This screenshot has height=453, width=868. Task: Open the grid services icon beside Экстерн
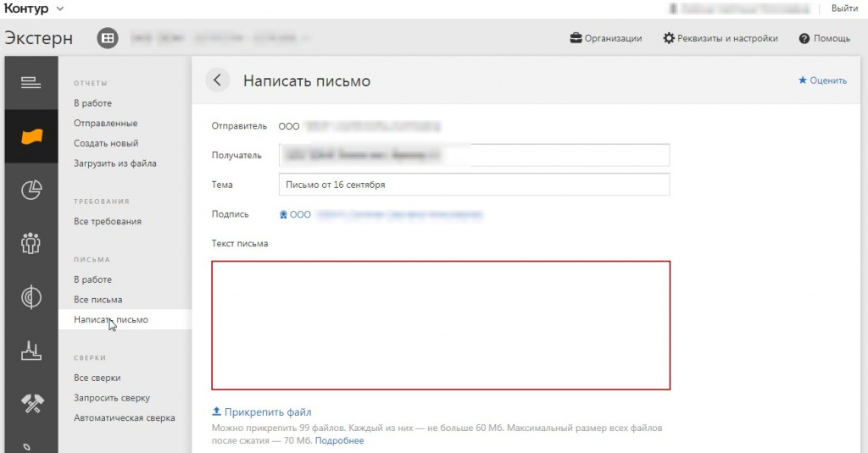tap(107, 38)
